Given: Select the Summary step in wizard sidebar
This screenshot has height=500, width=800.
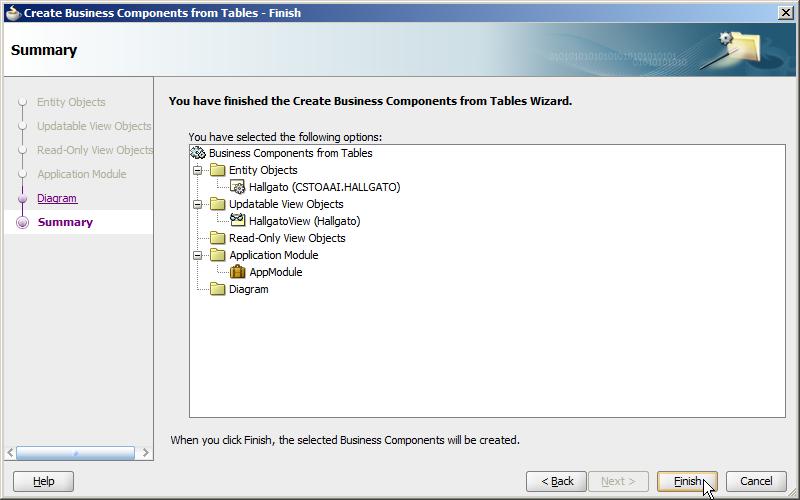Looking at the screenshot, I should 65,222.
